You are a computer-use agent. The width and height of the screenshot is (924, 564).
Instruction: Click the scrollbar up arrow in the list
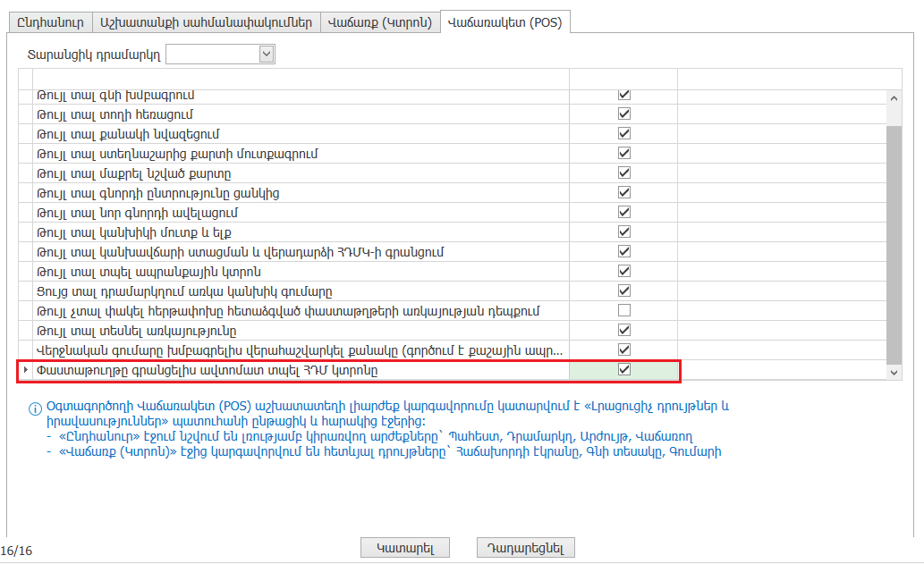click(894, 97)
